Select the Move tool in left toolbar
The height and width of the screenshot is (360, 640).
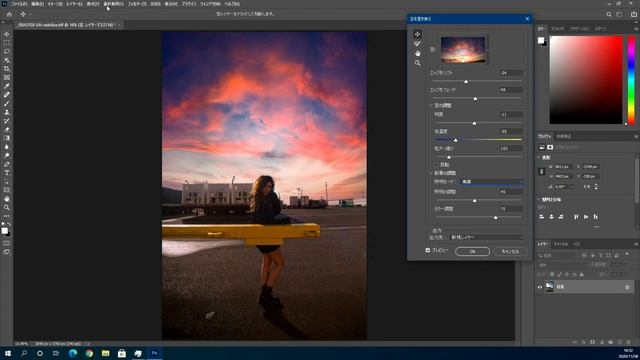point(7,34)
